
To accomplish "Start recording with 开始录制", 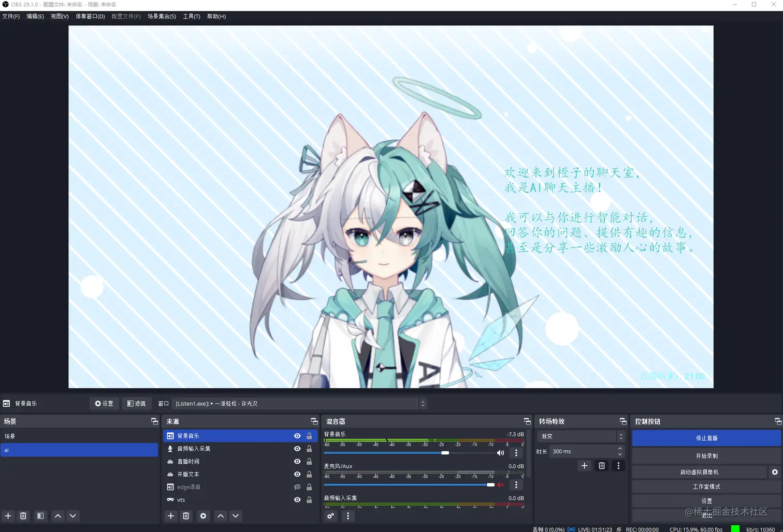I will [706, 455].
